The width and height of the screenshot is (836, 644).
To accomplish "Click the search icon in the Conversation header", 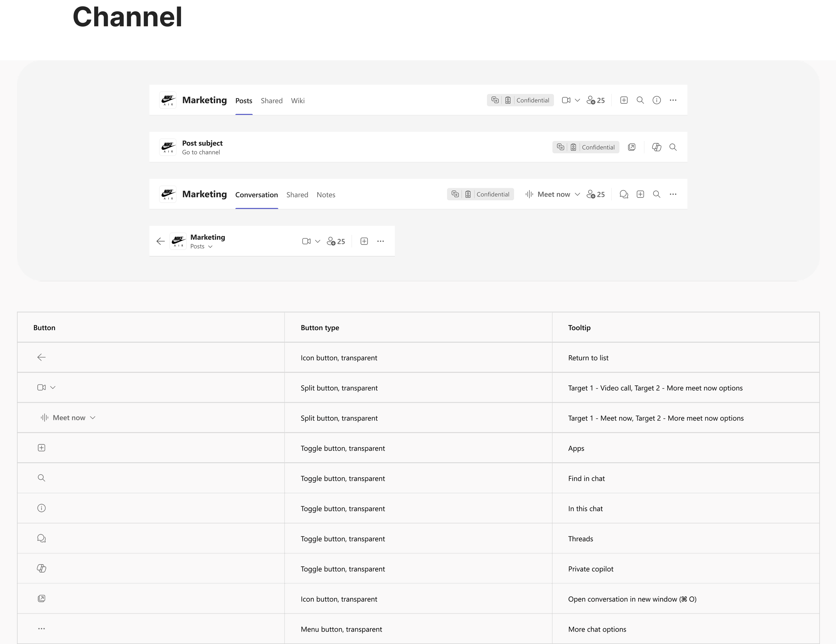I will tap(656, 194).
